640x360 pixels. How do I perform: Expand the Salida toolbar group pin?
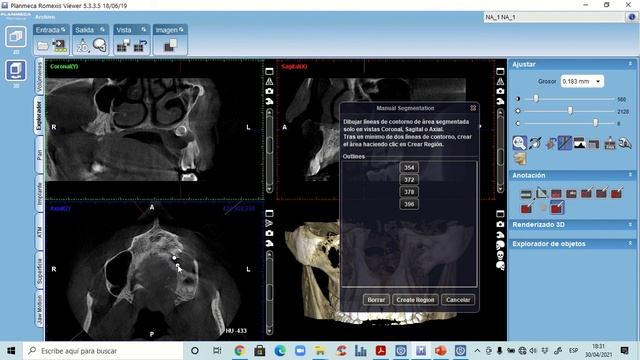[x=102, y=29]
